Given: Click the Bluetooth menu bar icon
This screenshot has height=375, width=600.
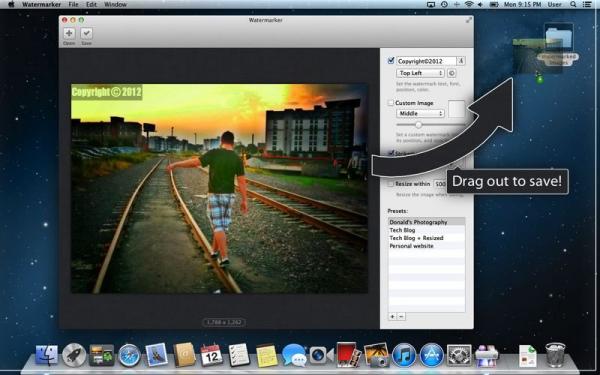Looking at the screenshot, I should (x=457, y=5).
